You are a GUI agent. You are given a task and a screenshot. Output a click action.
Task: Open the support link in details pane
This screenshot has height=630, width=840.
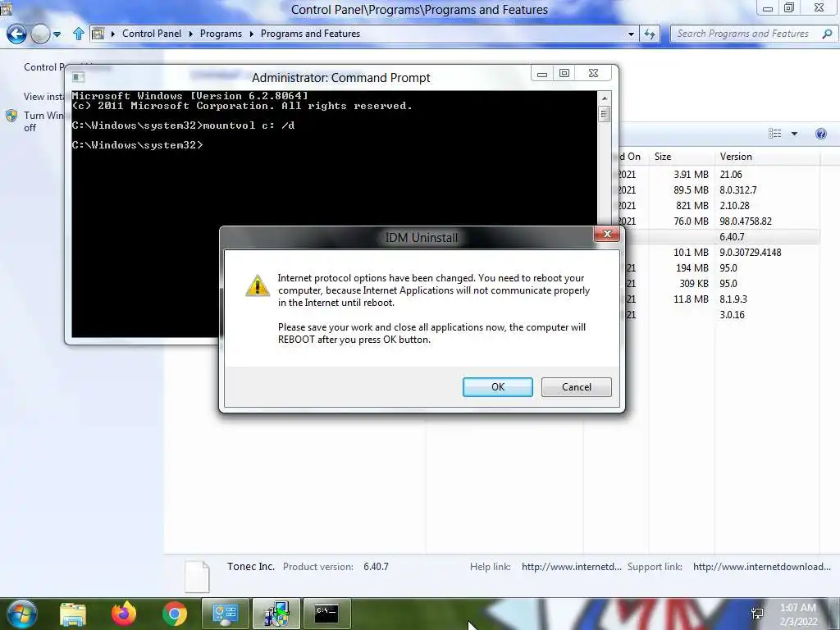point(762,566)
